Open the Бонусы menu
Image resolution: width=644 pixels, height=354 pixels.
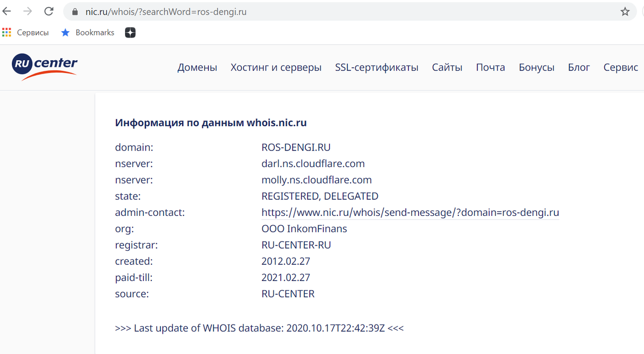tap(537, 67)
